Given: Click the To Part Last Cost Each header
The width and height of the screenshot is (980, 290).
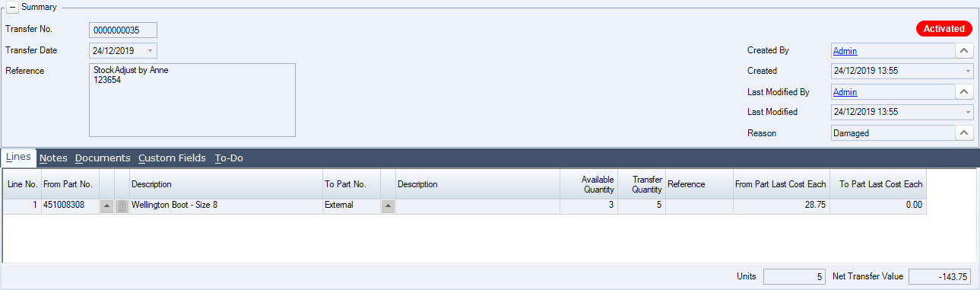Looking at the screenshot, I should click(x=878, y=184).
